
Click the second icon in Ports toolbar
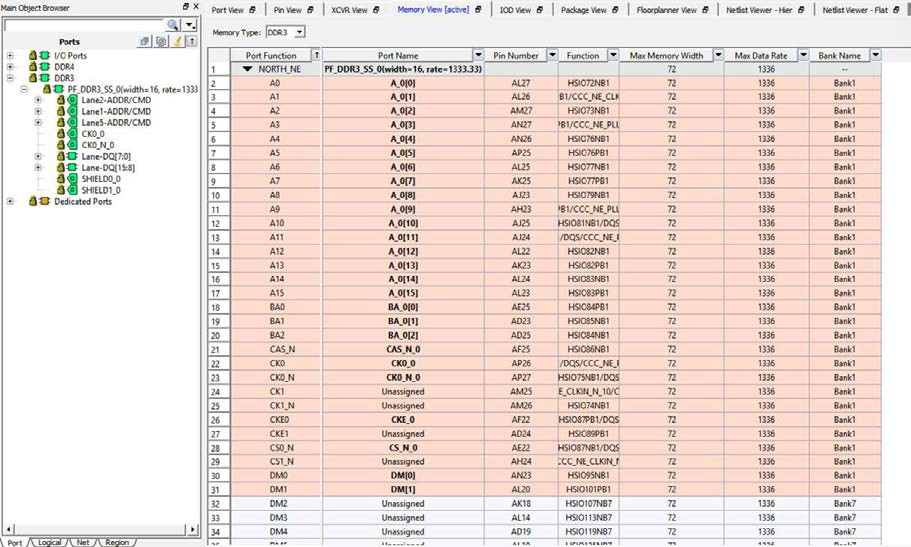pyautogui.click(x=160, y=42)
